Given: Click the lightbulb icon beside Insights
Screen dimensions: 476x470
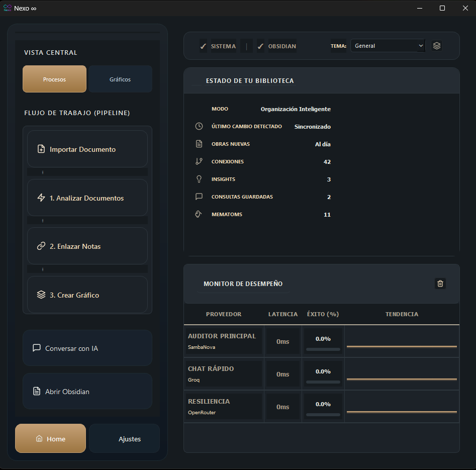Looking at the screenshot, I should click(x=199, y=179).
